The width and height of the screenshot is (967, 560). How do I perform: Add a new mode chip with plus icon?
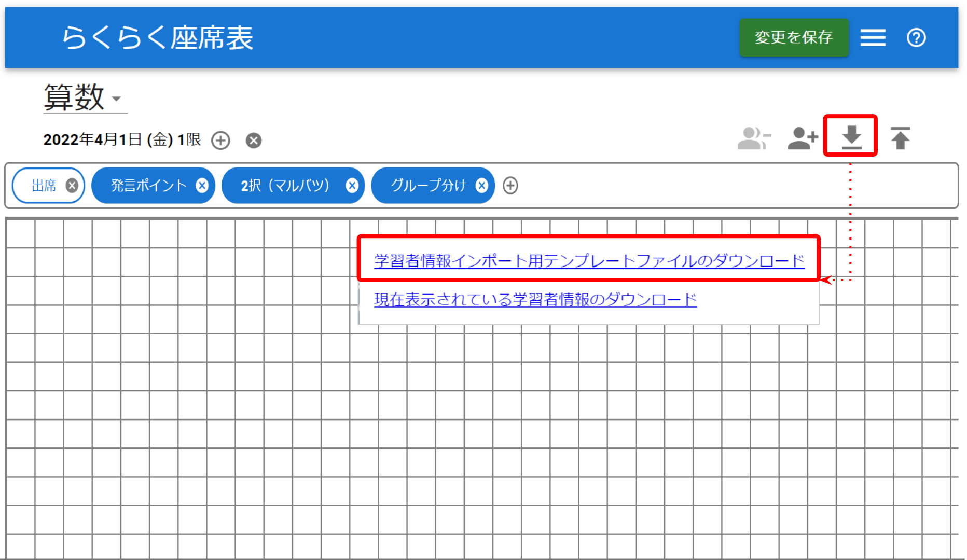click(510, 185)
